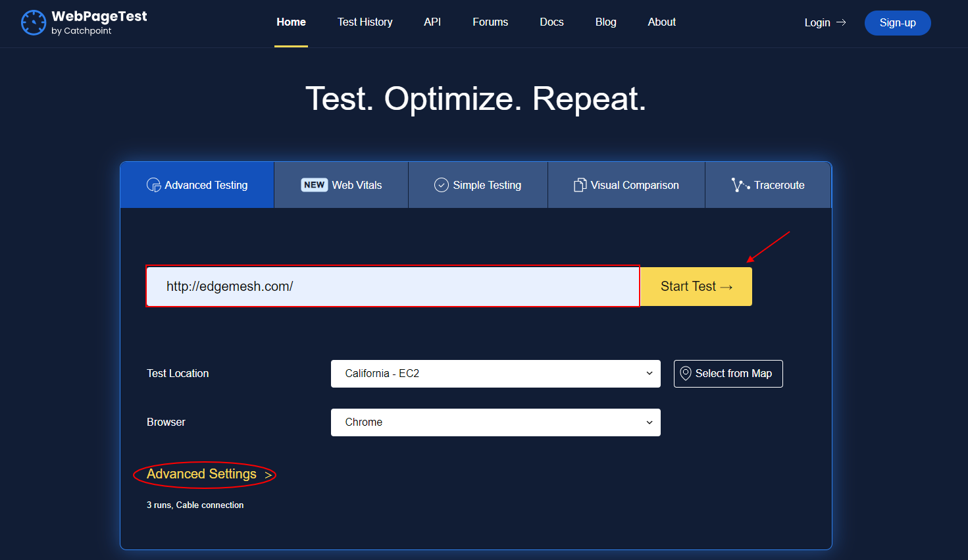Open the Docs page

[x=551, y=22]
